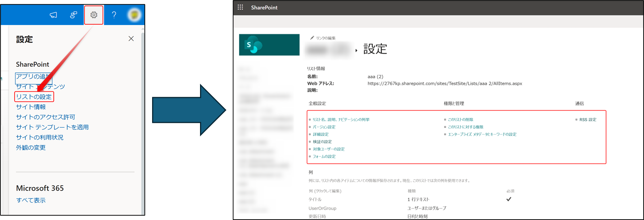The width and height of the screenshot is (644, 220).
Task: Open the user profile avatar
Action: pyautogui.click(x=134, y=15)
